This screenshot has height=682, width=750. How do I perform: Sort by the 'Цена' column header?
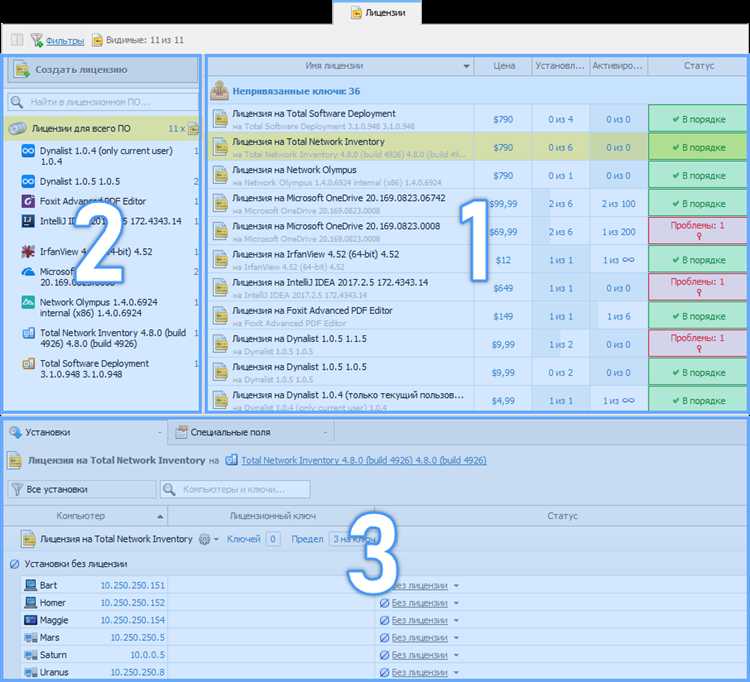pos(504,66)
